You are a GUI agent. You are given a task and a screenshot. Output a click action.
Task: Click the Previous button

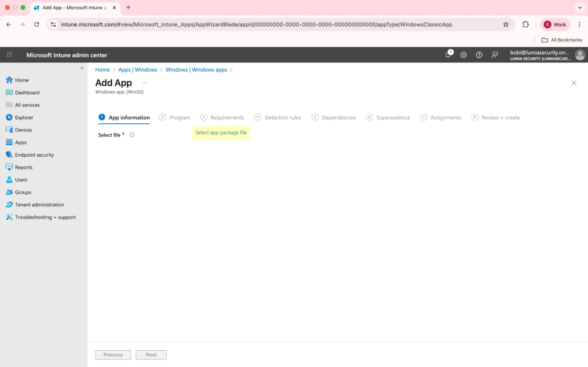(x=113, y=355)
